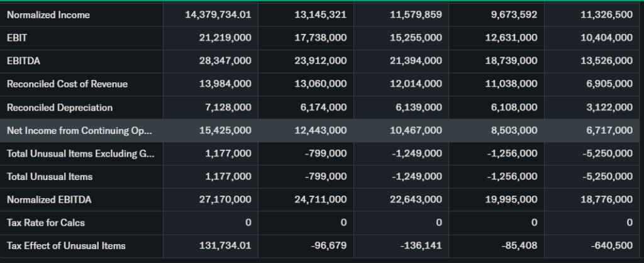The image size is (644, 263).
Task: Select the Normalized Income value 9,673,592
Action: click(x=513, y=15)
